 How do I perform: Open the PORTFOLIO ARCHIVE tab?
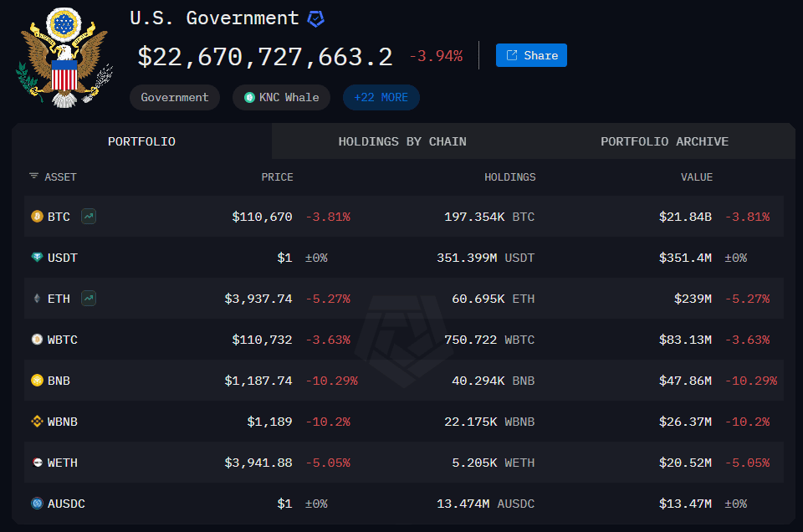664,141
